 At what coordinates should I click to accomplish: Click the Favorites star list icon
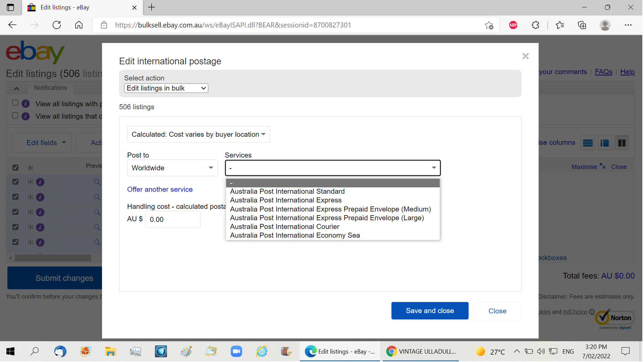(559, 25)
